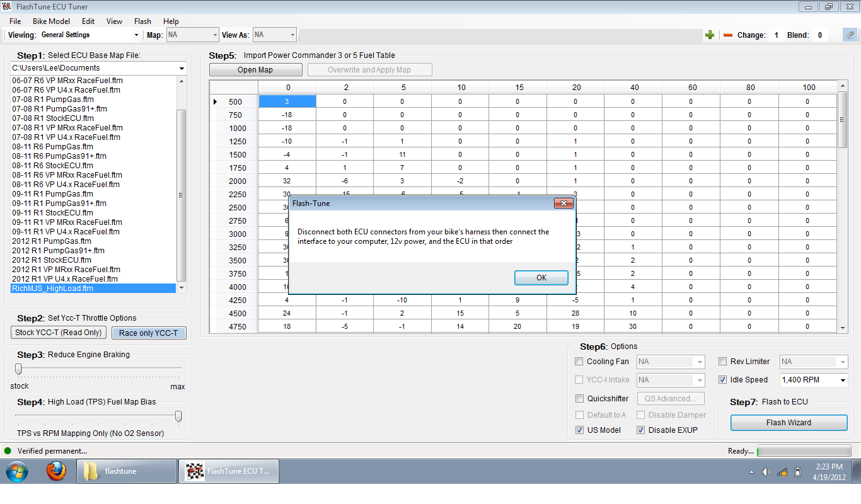Click the green status indicator dot
The image size is (861, 504).
coord(8,450)
